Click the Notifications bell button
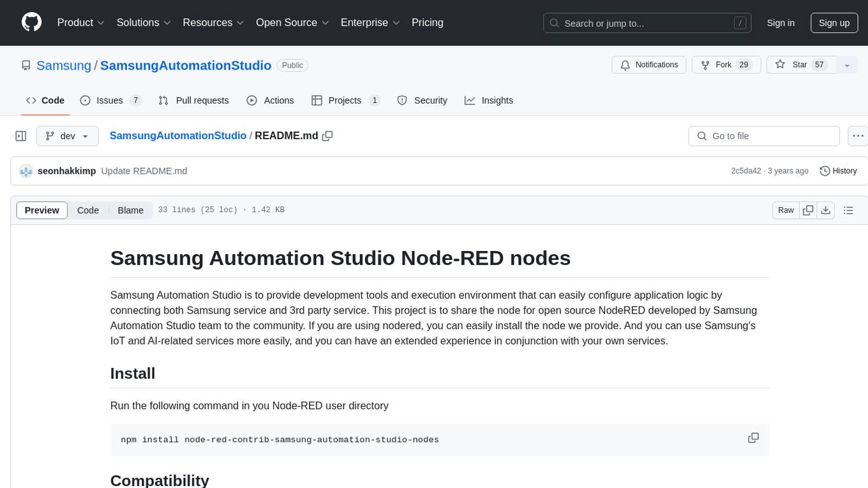868x488 pixels. (649, 65)
